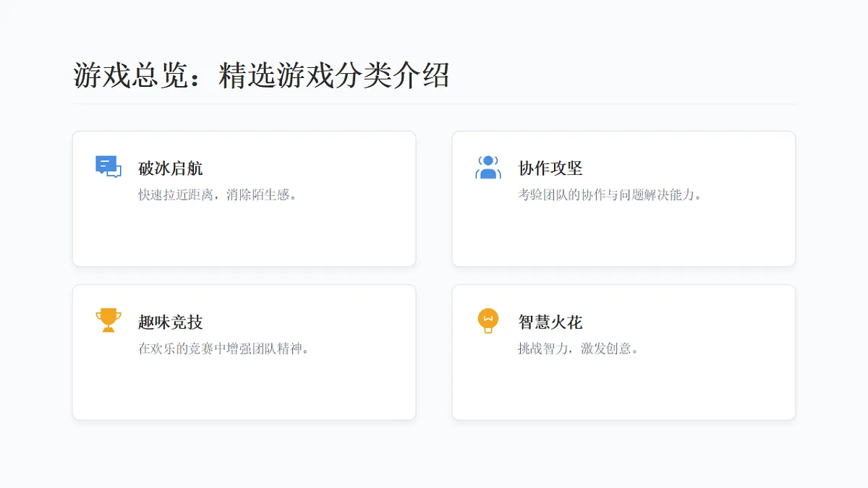
Task: Click the blue chat bubbles icon
Action: click(109, 167)
